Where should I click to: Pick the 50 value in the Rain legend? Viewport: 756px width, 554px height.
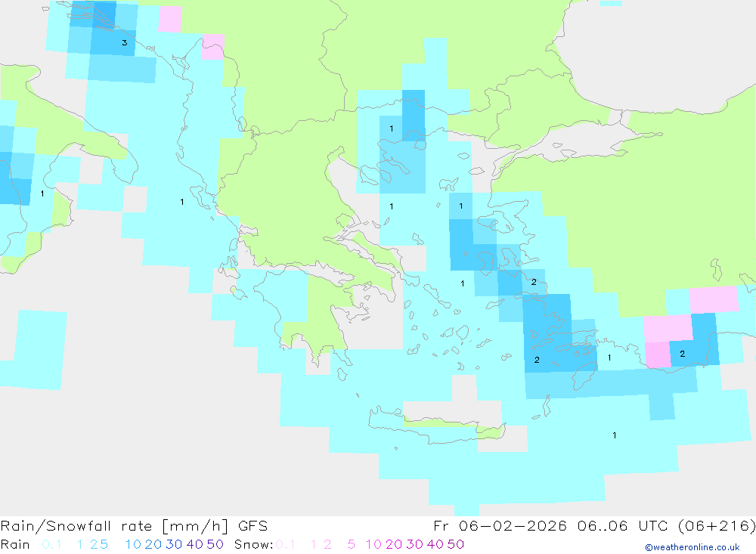pyautogui.click(x=215, y=544)
